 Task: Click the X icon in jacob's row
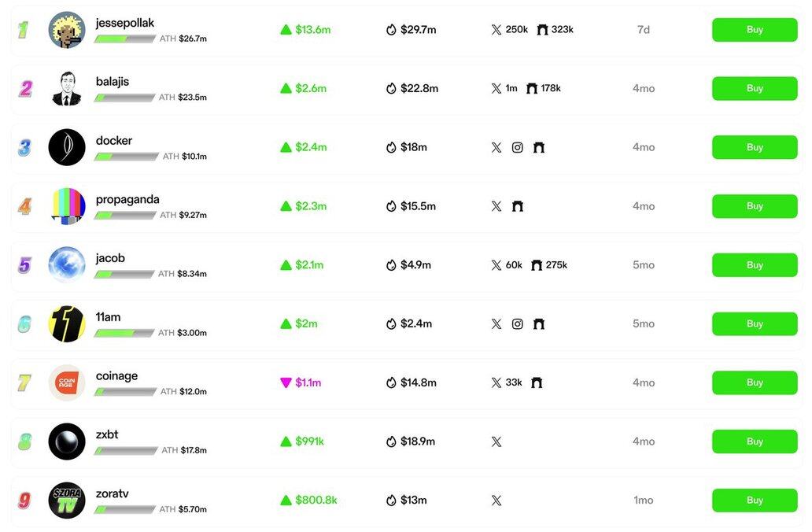[x=496, y=265]
